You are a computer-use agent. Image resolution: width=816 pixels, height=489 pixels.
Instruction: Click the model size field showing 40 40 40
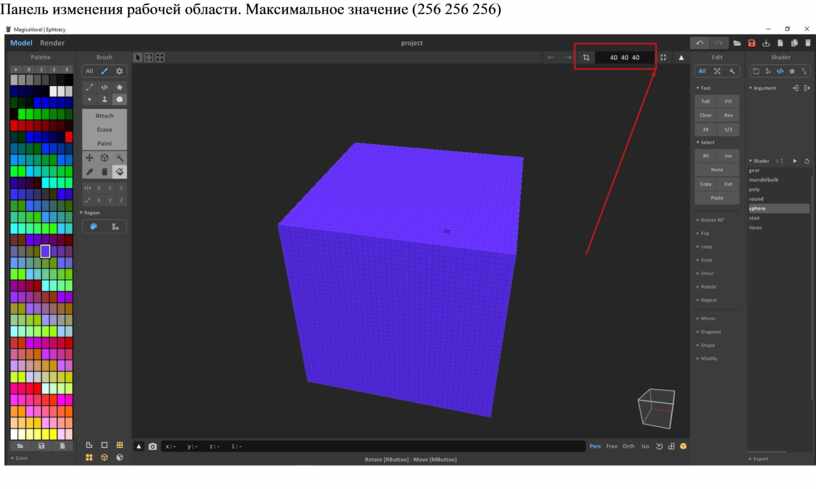pyautogui.click(x=625, y=58)
